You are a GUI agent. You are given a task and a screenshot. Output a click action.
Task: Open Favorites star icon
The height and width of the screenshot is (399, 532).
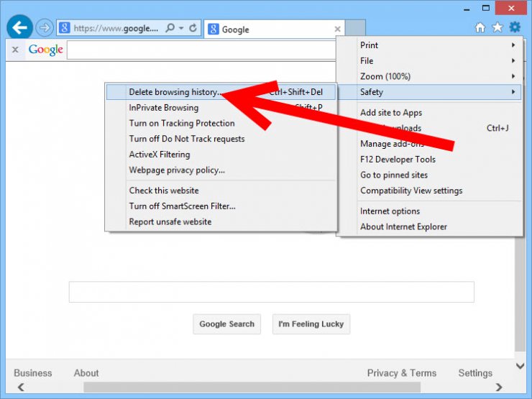pyautogui.click(x=497, y=27)
